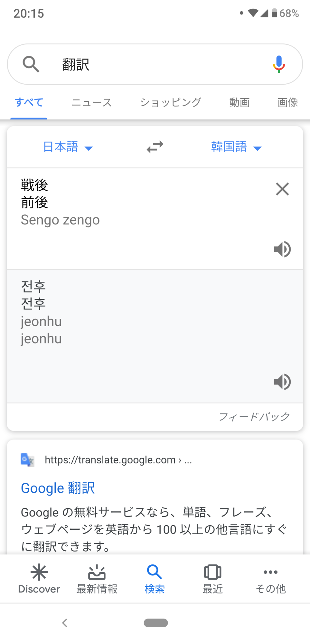
Task: Open the 最新情報 updates section
Action: click(x=97, y=579)
